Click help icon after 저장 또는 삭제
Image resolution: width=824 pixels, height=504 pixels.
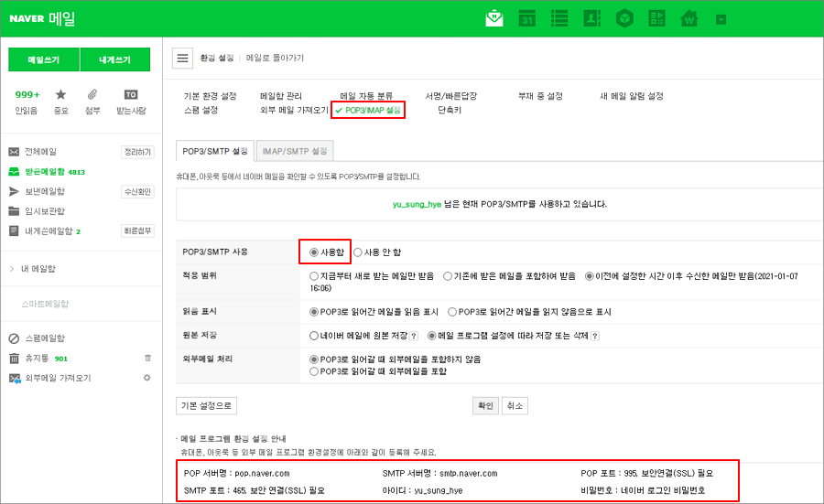595,336
